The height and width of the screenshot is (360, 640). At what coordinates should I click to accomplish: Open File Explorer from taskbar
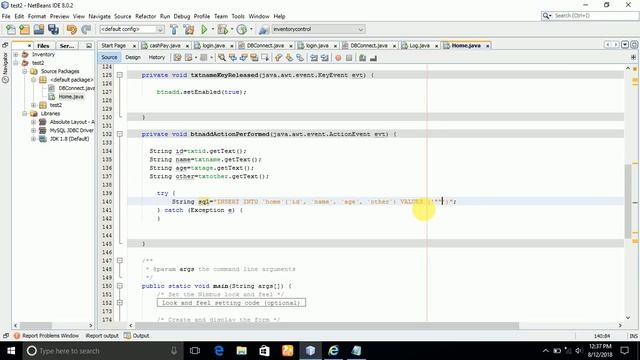click(242, 351)
